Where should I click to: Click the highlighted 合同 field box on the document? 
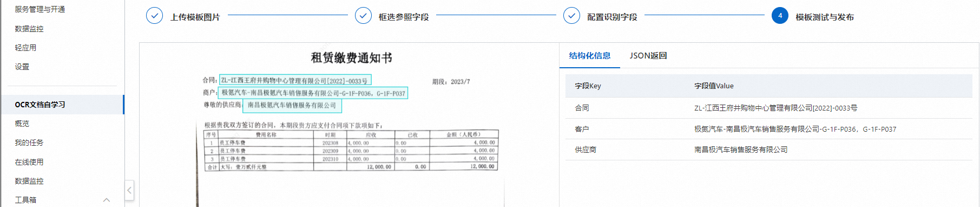pyautogui.click(x=295, y=81)
